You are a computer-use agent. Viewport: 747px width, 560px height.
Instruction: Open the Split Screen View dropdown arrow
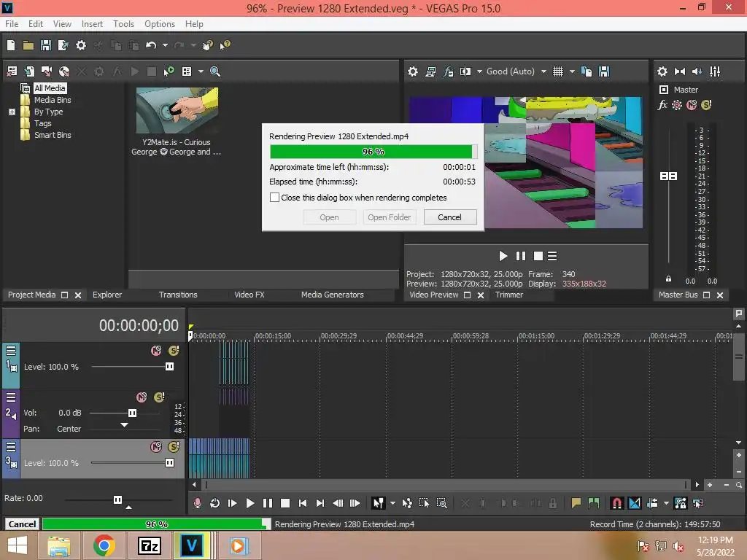point(479,71)
